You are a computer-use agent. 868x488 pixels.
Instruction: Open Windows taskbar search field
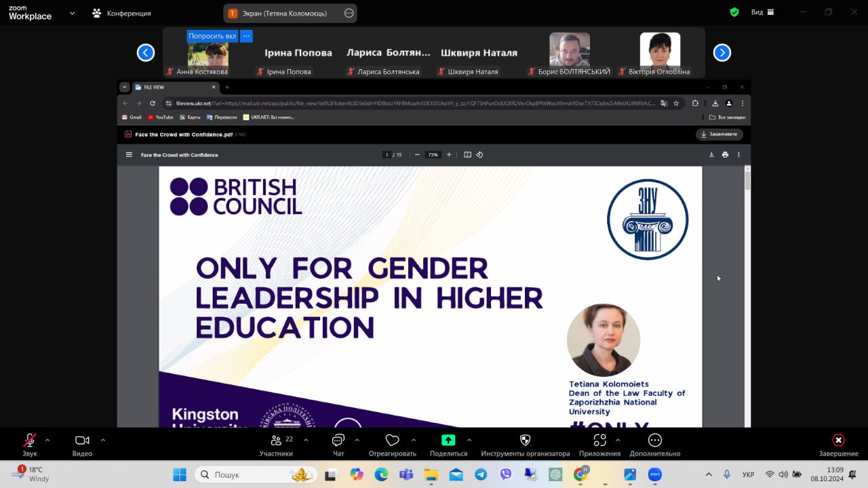point(256,474)
